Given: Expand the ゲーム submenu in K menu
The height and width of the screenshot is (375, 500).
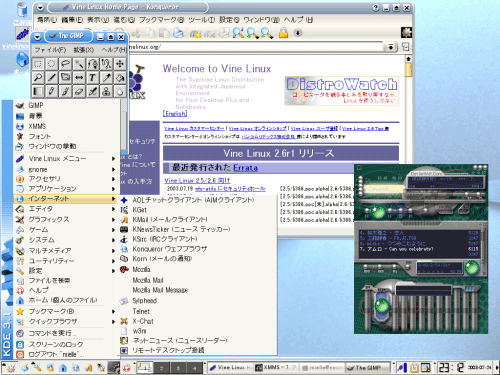Looking at the screenshot, I should click(x=65, y=230).
